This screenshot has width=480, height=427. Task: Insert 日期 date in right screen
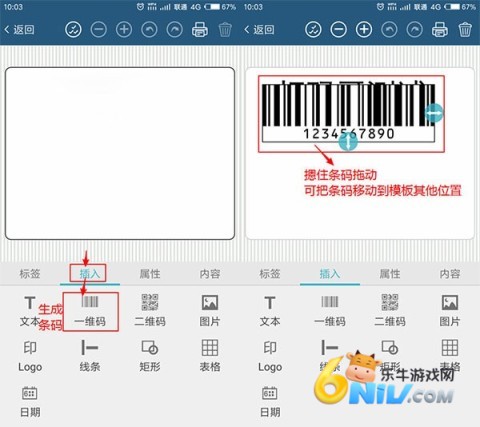[x=270, y=402]
